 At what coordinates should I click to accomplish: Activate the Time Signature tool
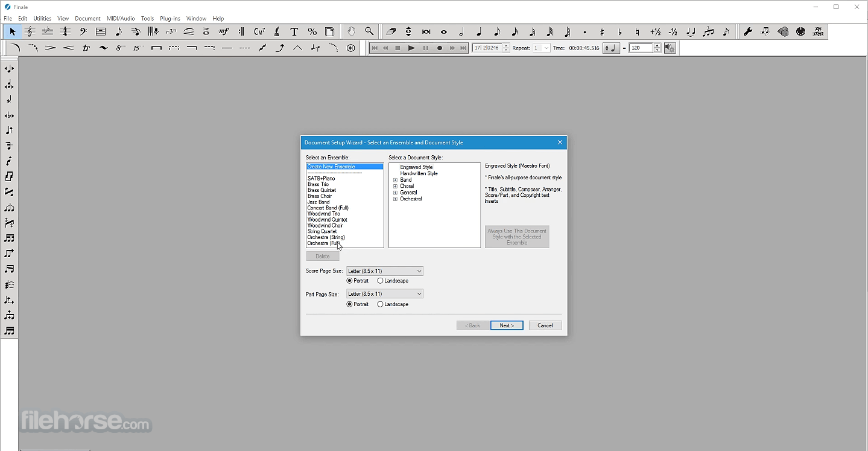pos(65,31)
